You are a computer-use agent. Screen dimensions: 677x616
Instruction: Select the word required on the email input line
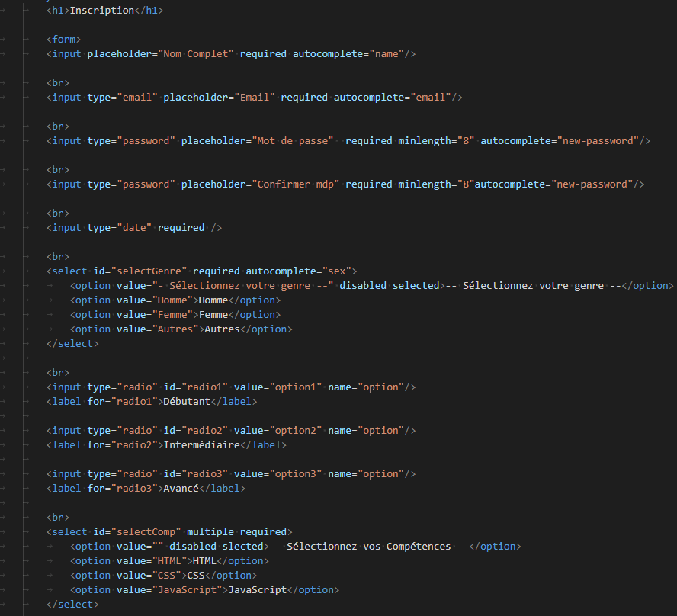(x=304, y=97)
